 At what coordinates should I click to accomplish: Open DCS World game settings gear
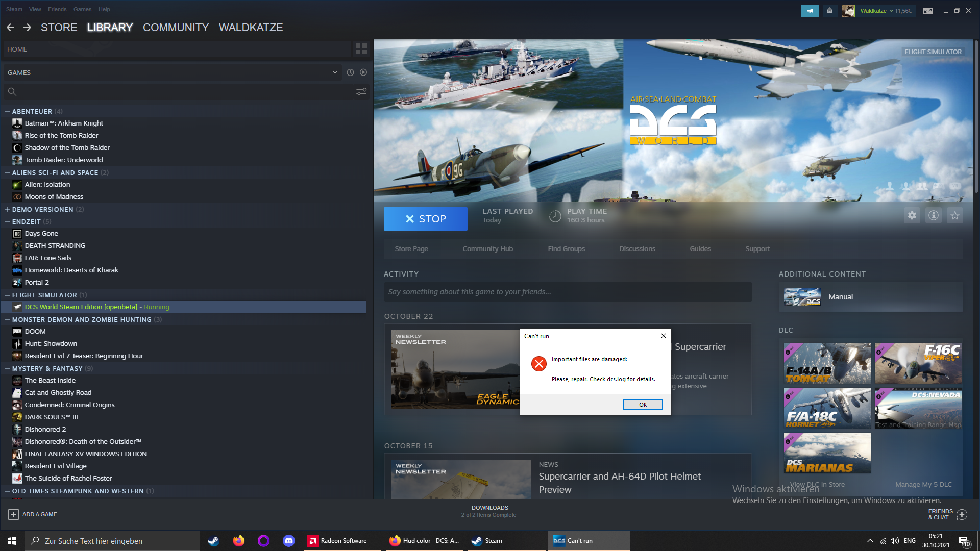pyautogui.click(x=912, y=215)
